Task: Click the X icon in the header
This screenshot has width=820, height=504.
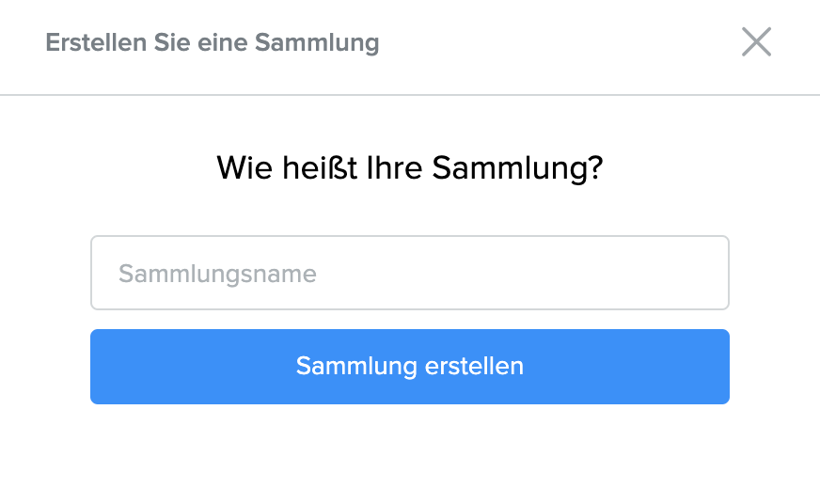Action: [x=756, y=42]
